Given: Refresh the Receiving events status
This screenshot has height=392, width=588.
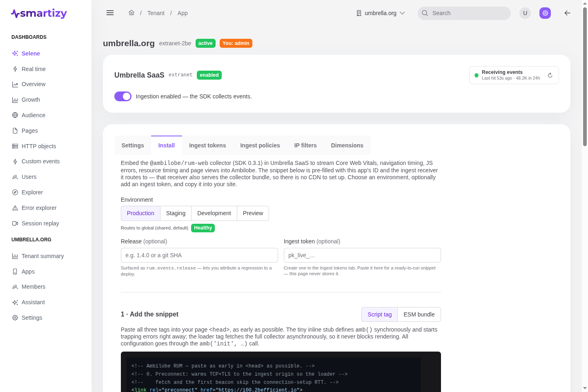Looking at the screenshot, I should click(x=550, y=75).
